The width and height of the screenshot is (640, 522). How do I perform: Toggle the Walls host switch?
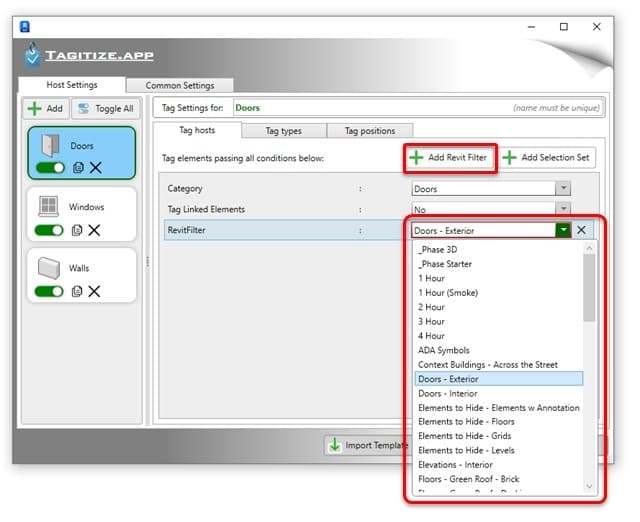point(49,291)
